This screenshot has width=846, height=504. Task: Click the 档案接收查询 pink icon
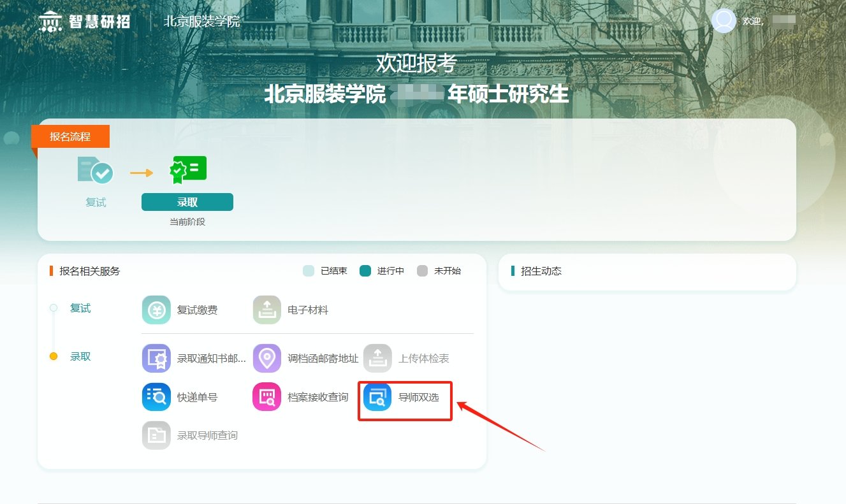tap(267, 397)
